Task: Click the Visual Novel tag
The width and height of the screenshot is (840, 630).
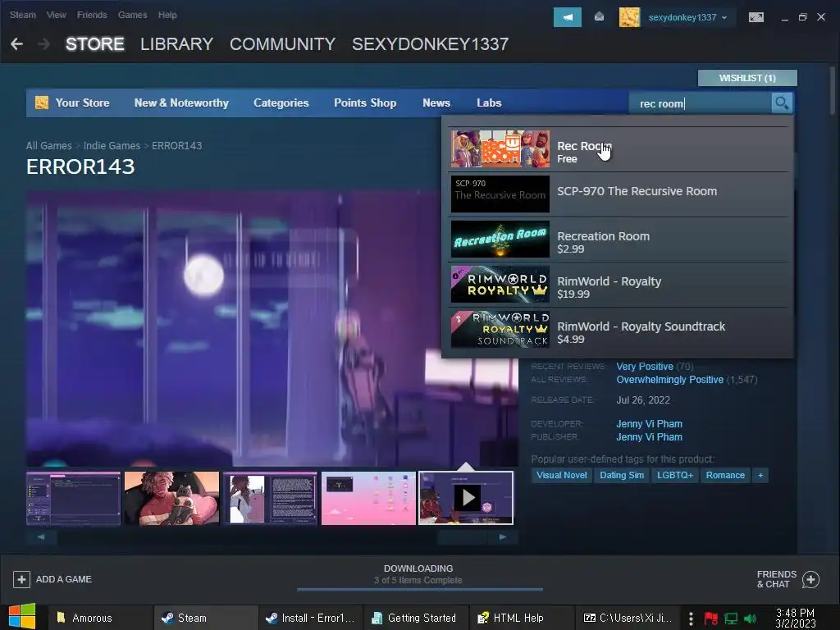Action: (561, 475)
